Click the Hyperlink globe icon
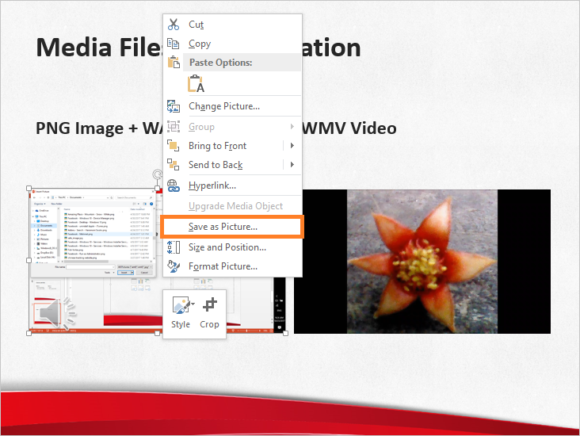 [x=173, y=185]
